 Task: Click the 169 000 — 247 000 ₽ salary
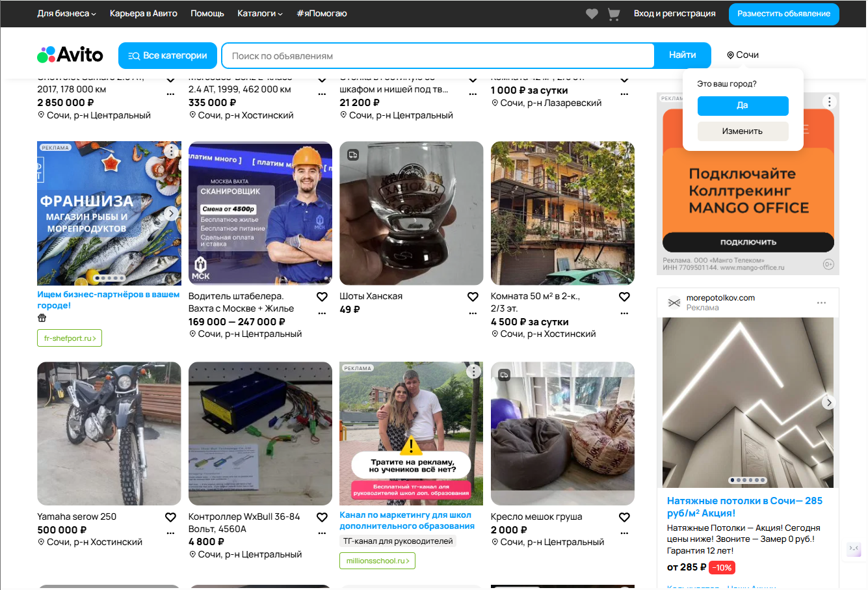tap(237, 322)
